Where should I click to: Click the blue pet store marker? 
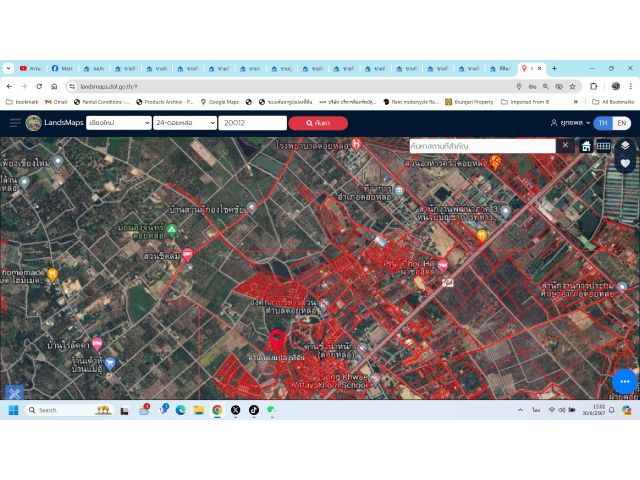point(110,363)
